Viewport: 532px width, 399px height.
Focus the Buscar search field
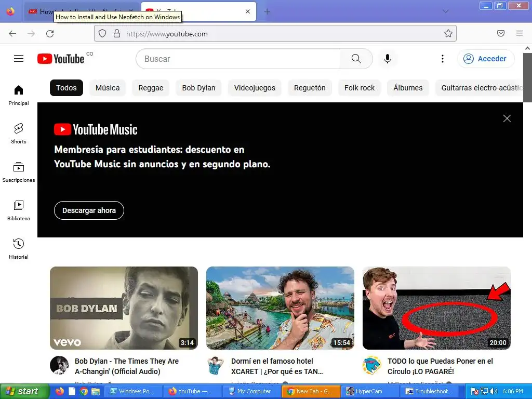click(x=238, y=59)
